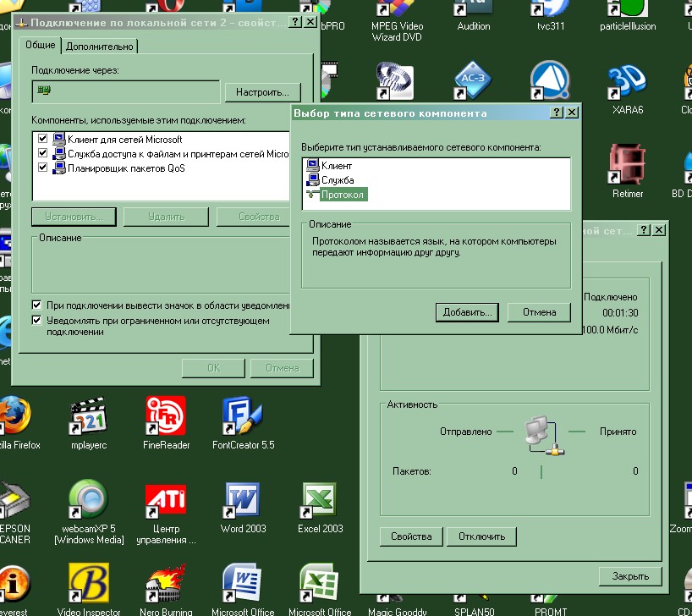Open the film gear desktop icon

pos(397,81)
